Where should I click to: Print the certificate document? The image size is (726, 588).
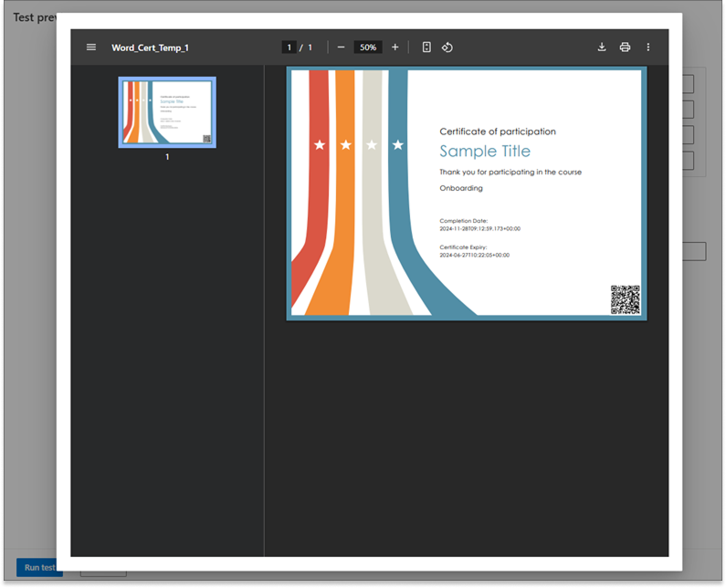[625, 47]
